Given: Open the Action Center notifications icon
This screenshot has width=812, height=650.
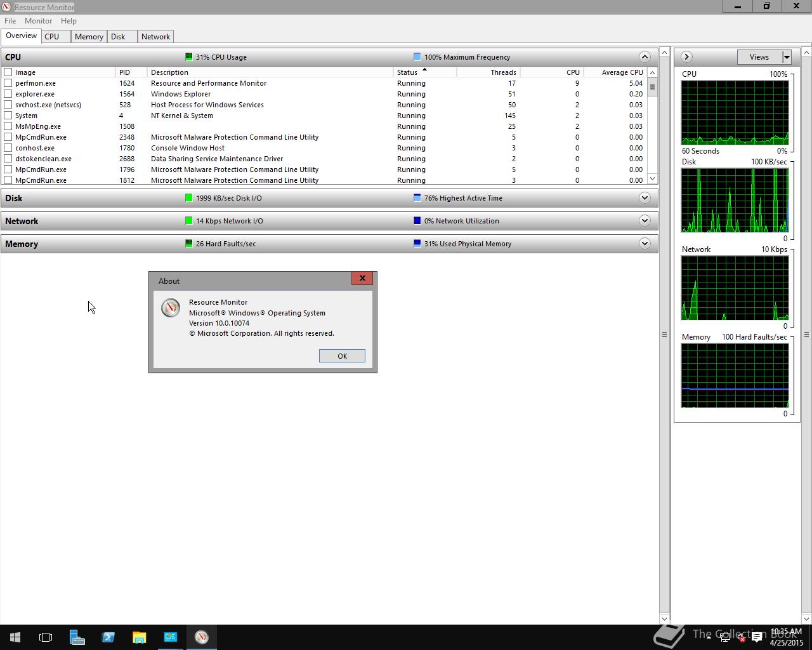Looking at the screenshot, I should pos(757,637).
